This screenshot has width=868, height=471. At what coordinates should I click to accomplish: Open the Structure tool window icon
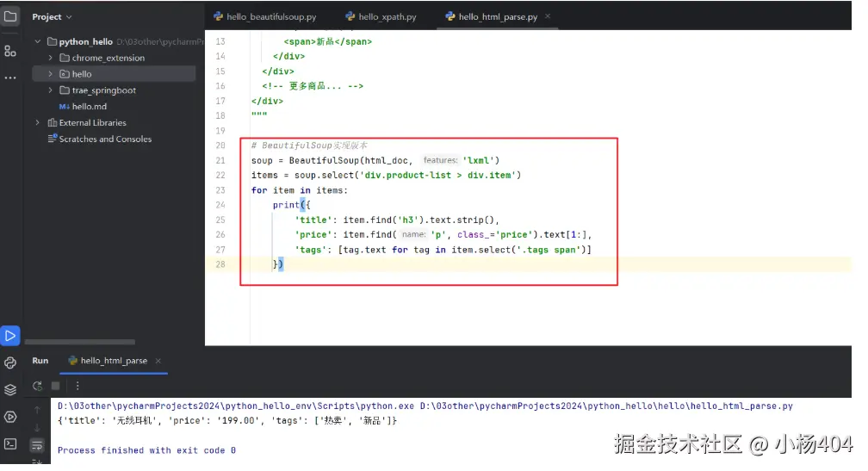(x=10, y=51)
